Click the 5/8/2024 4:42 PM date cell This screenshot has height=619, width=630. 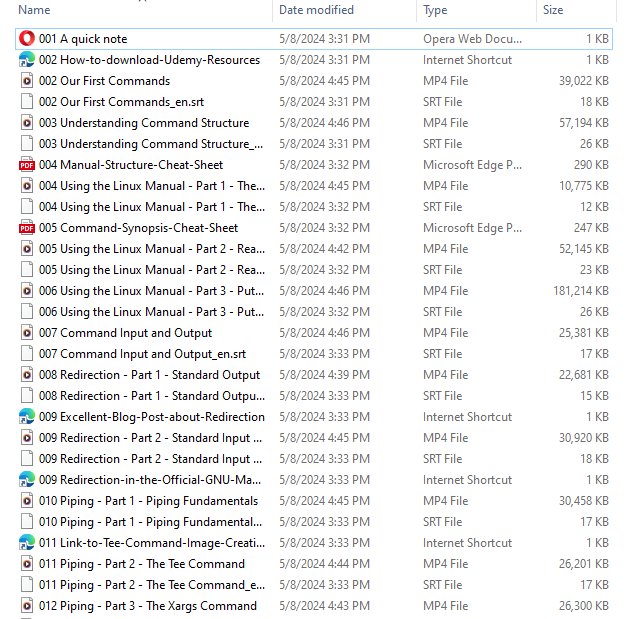pyautogui.click(x=325, y=249)
